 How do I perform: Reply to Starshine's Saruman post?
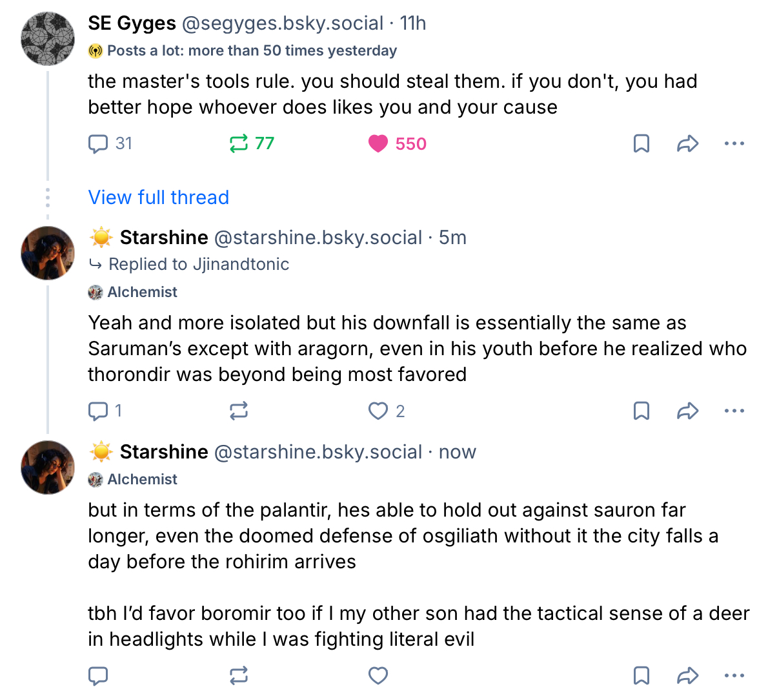(98, 411)
